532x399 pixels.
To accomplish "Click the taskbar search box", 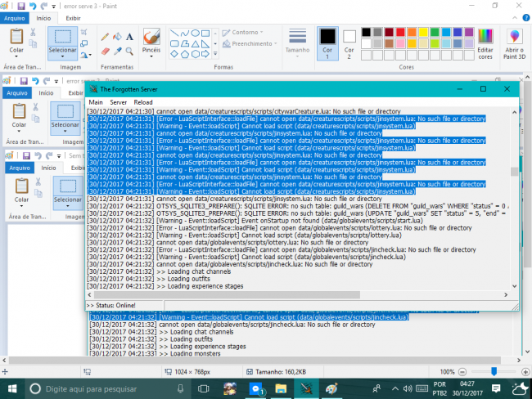I will point(107,388).
